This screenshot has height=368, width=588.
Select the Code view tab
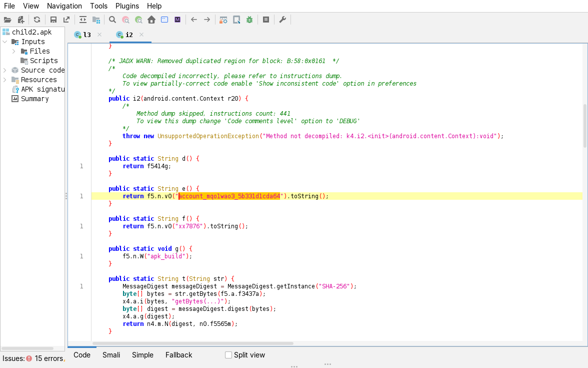82,355
